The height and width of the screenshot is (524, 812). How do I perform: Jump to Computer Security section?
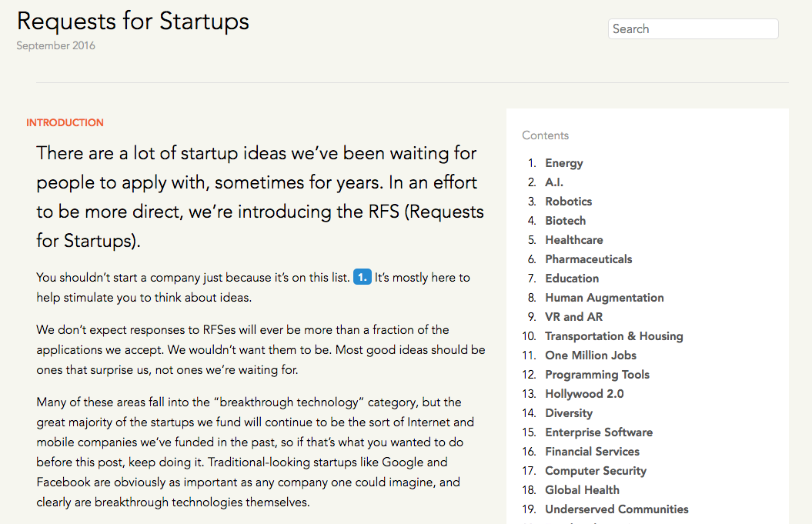595,471
